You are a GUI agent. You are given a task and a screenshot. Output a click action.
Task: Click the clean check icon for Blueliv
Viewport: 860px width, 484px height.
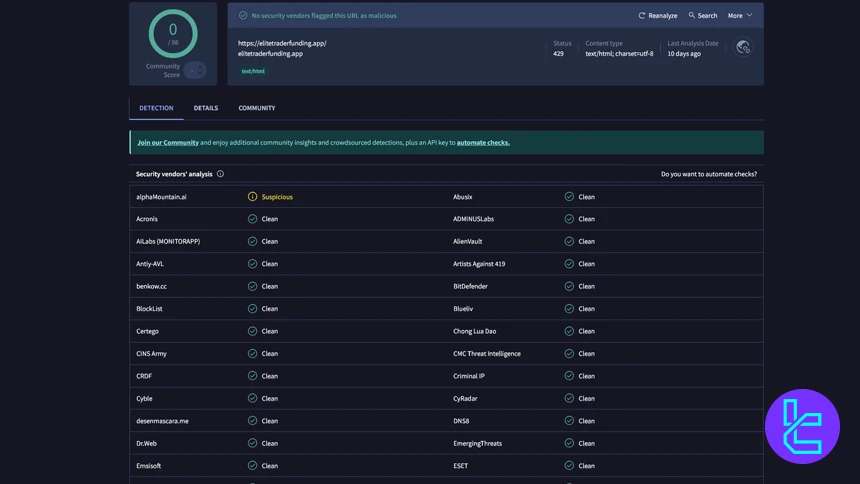(569, 309)
